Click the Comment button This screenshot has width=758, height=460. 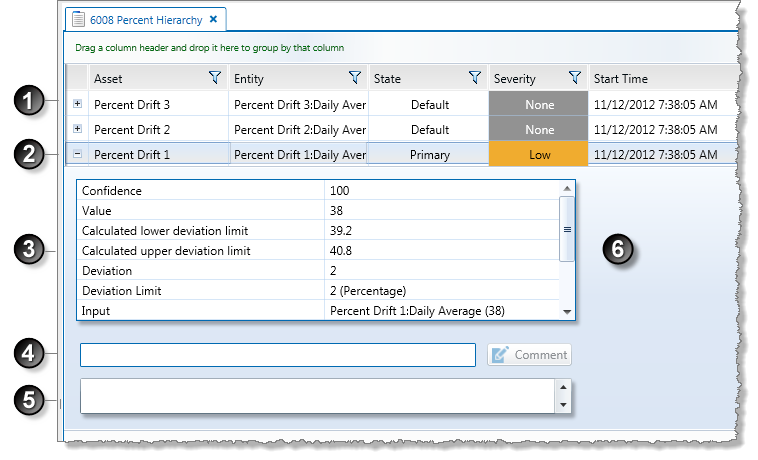click(530, 355)
